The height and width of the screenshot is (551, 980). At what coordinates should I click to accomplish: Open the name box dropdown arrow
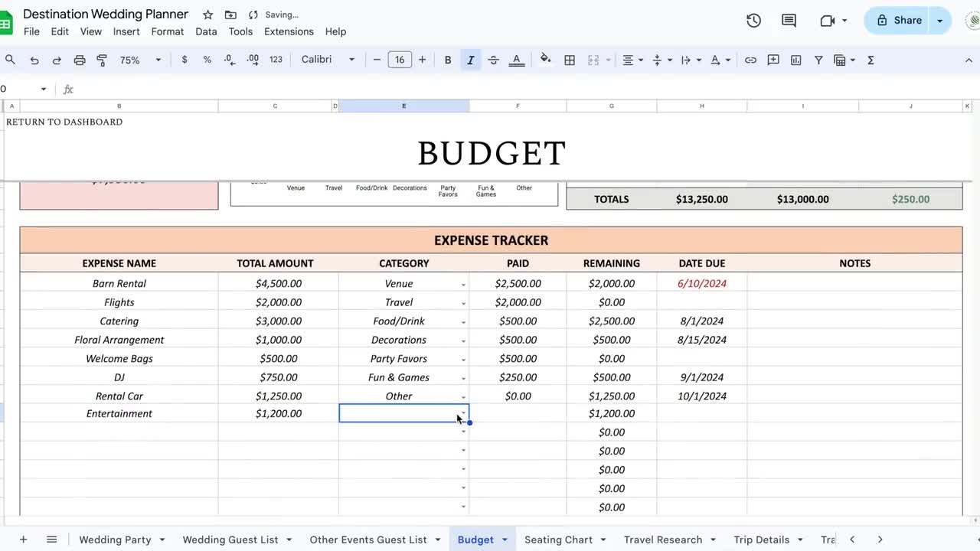coord(43,90)
